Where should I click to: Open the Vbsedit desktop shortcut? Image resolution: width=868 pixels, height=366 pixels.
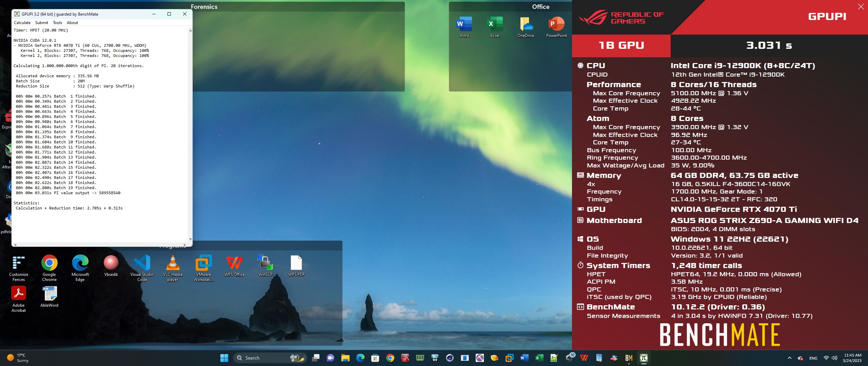(x=111, y=266)
